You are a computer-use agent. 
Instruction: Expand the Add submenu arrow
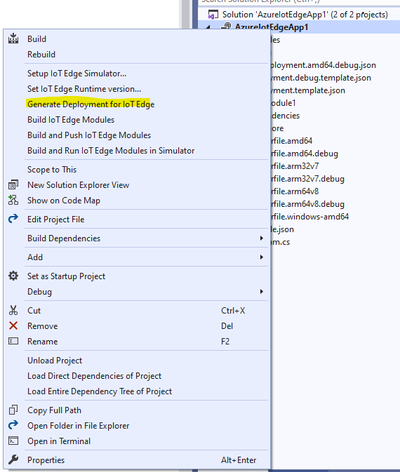pyautogui.click(x=261, y=257)
